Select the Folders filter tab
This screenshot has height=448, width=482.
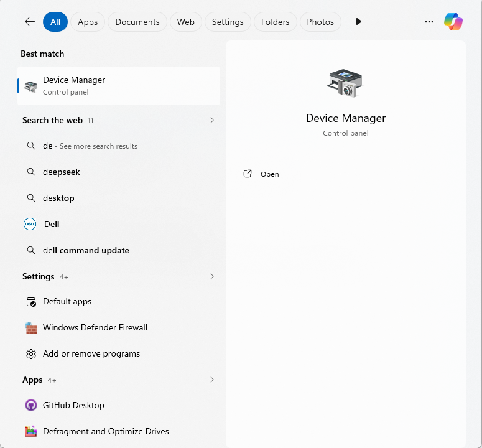point(275,22)
